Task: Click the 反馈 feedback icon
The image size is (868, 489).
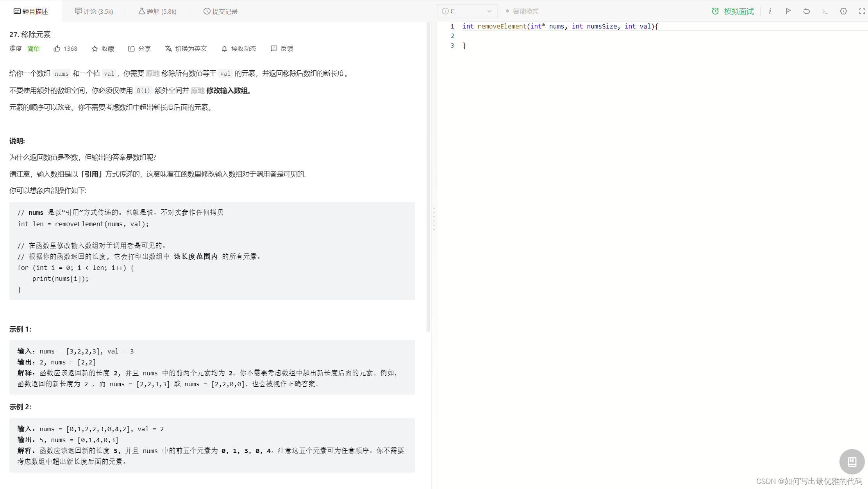Action: [x=274, y=48]
